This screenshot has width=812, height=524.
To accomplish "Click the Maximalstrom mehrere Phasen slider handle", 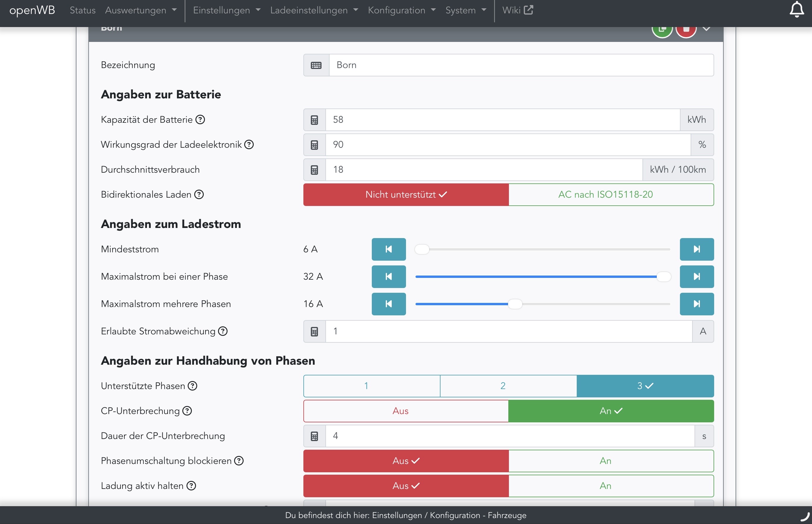I will click(515, 304).
